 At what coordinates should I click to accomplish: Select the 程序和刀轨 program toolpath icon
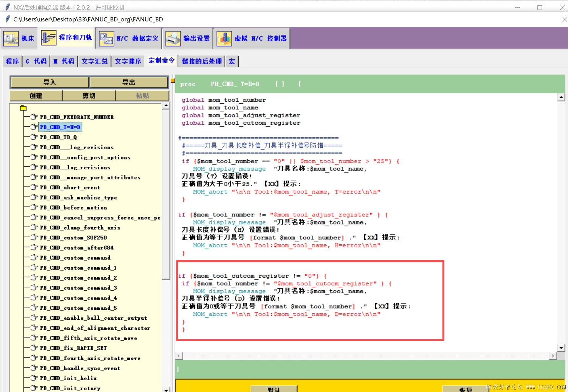(x=49, y=38)
